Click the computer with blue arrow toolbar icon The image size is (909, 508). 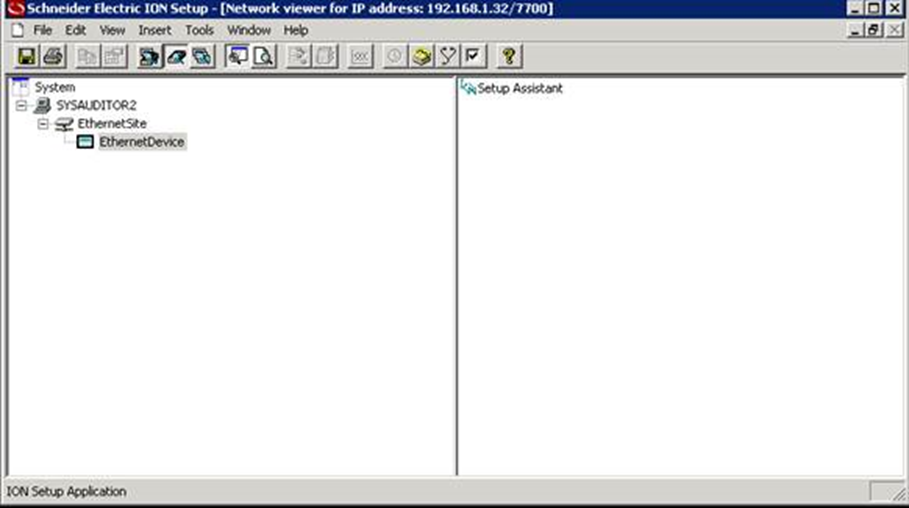149,56
